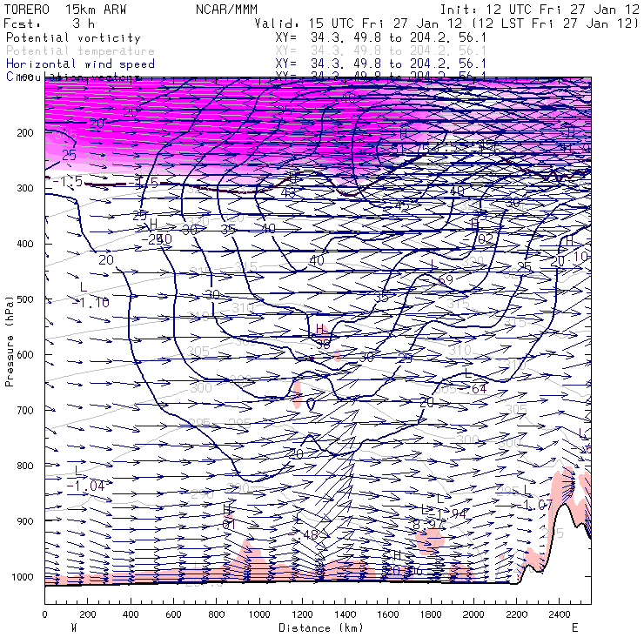Click the '-1.94' low value label

(x=447, y=514)
